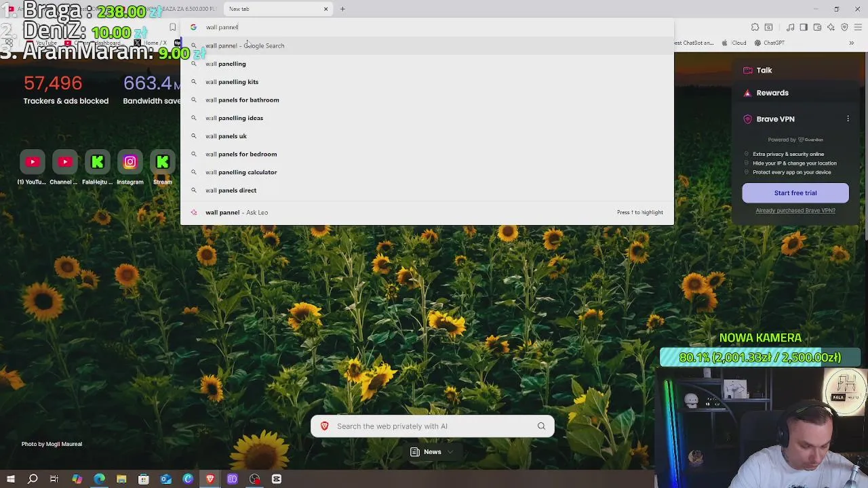868x488 pixels.
Task: Open Microsoft Store from taskbar
Action: pyautogui.click(x=143, y=479)
